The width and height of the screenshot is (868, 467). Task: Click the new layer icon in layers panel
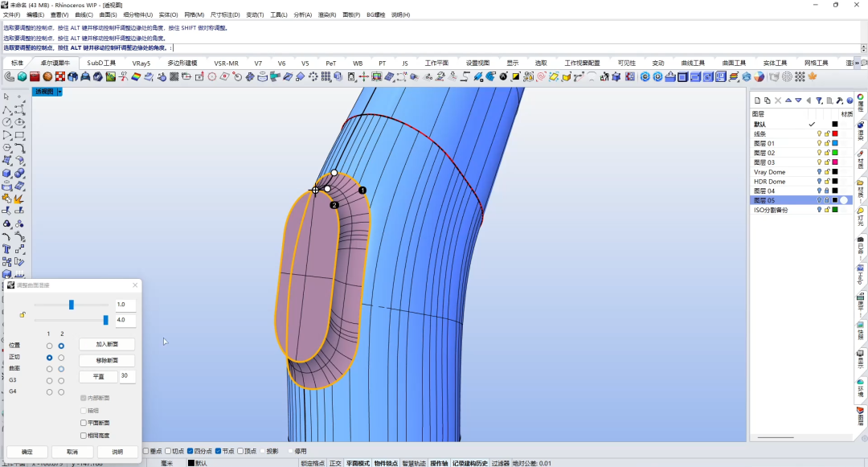point(757,100)
